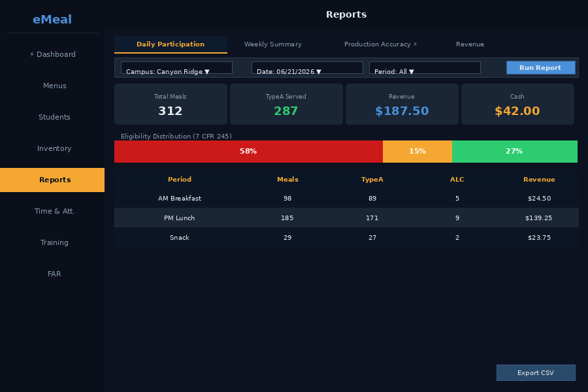Click the PM Lunch meals value 185
The height and width of the screenshot is (392, 588).
pyautogui.click(x=287, y=218)
